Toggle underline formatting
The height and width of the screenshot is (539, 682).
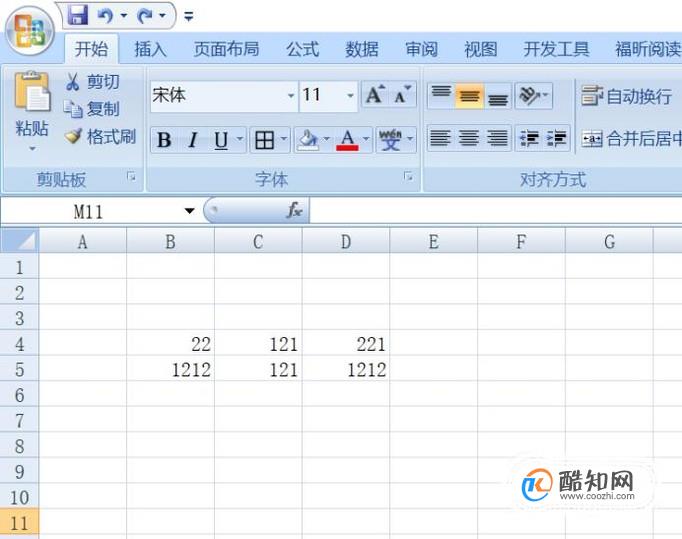tap(221, 140)
